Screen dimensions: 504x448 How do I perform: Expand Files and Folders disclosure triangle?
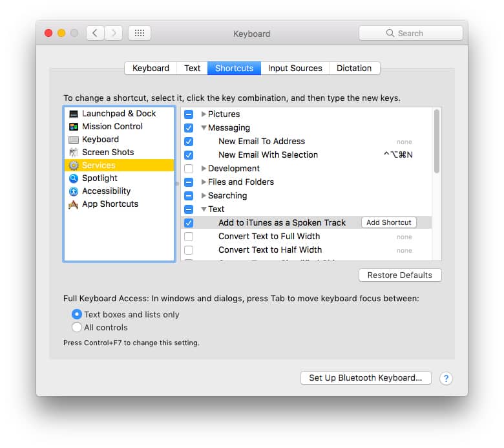tap(204, 182)
